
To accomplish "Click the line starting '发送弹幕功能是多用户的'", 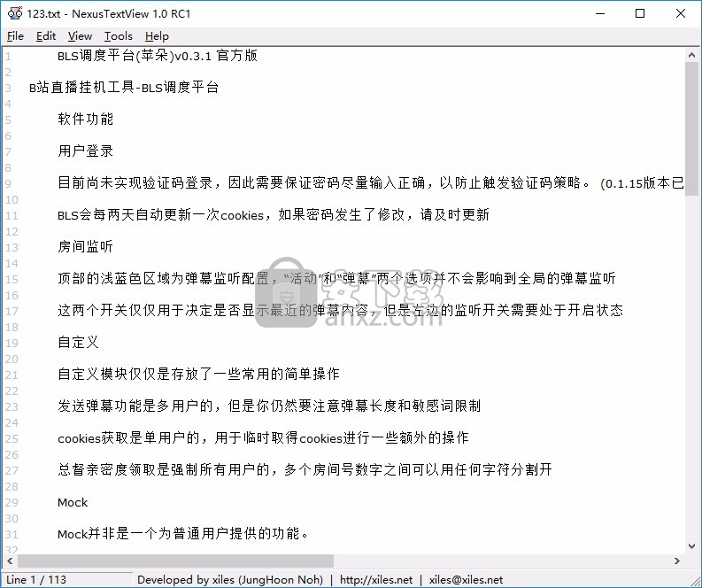I will 269,406.
